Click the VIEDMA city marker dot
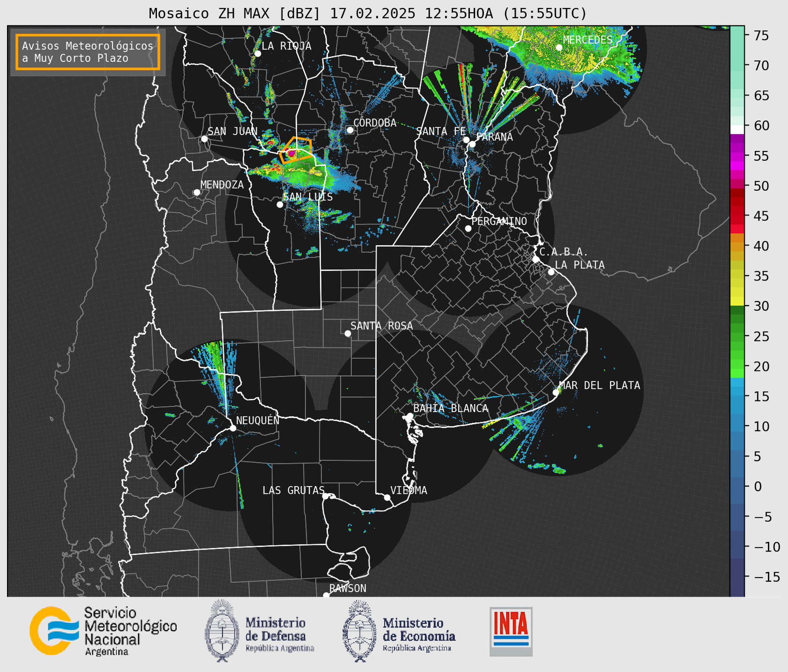The image size is (788, 672). coord(387,498)
